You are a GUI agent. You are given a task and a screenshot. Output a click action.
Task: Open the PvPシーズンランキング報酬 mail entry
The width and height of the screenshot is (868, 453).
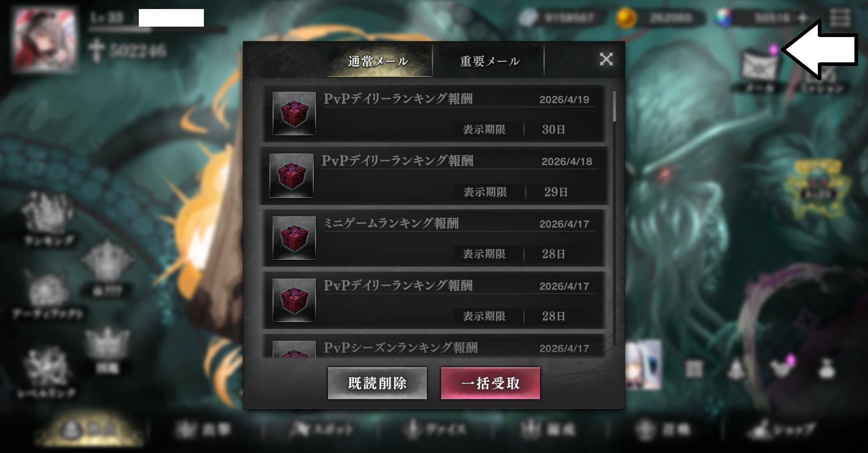pos(434,347)
